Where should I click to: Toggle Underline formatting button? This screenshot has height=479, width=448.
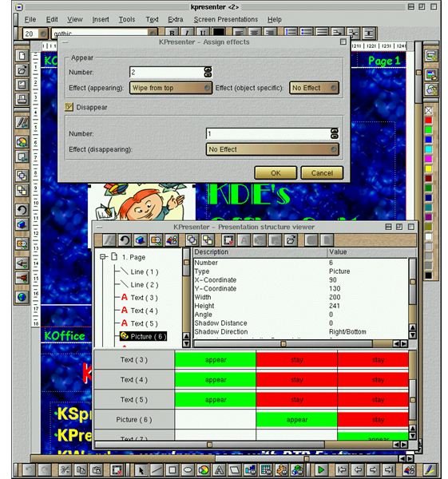(202, 33)
